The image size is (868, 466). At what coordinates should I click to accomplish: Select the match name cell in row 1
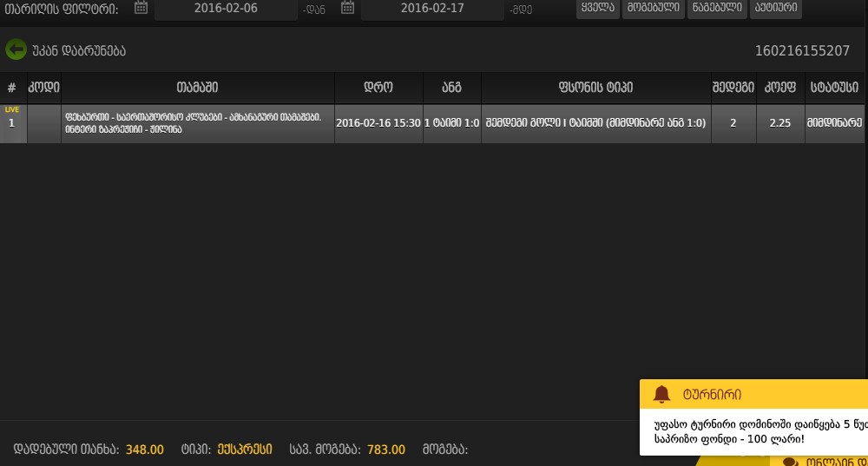pos(198,123)
